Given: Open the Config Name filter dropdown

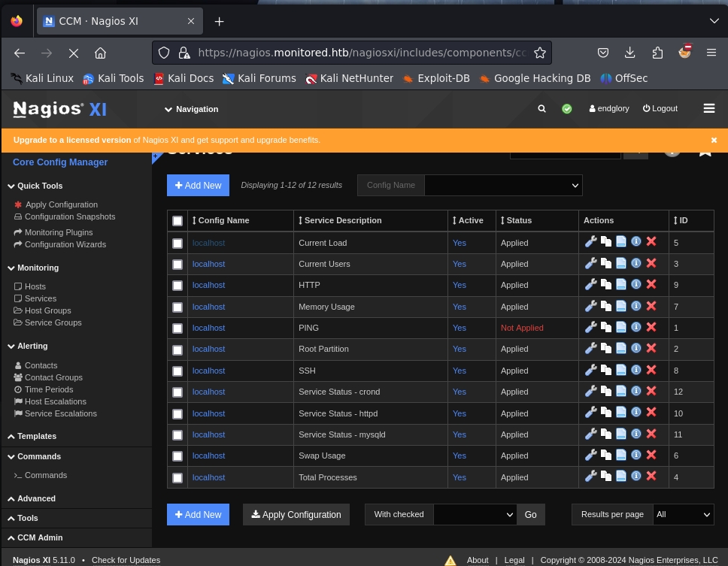Looking at the screenshot, I should click(503, 186).
